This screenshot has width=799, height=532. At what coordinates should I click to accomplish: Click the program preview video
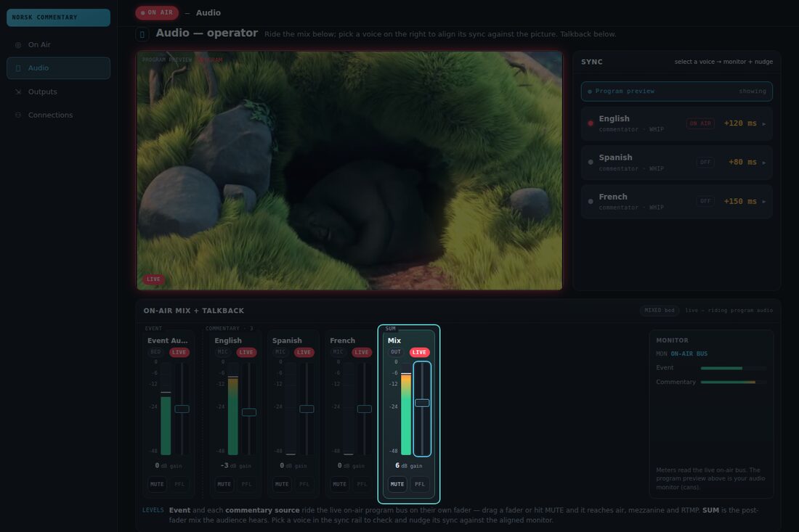349,171
